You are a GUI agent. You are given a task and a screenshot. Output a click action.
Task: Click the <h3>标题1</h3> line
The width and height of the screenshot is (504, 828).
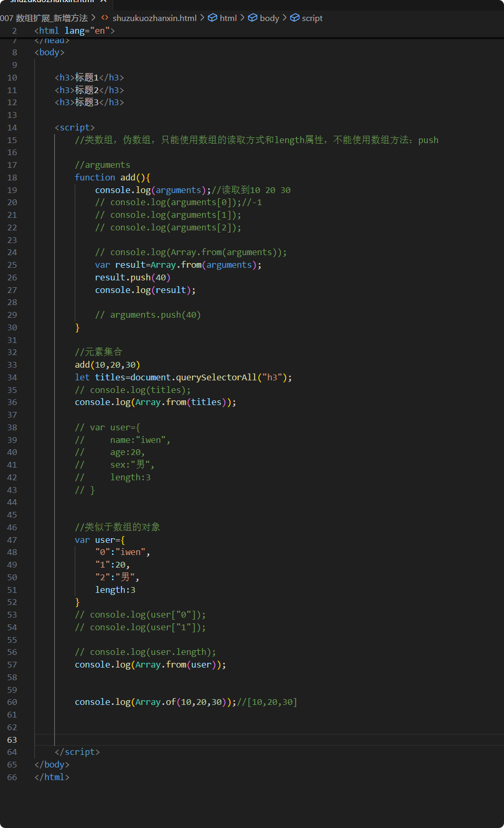coord(89,78)
